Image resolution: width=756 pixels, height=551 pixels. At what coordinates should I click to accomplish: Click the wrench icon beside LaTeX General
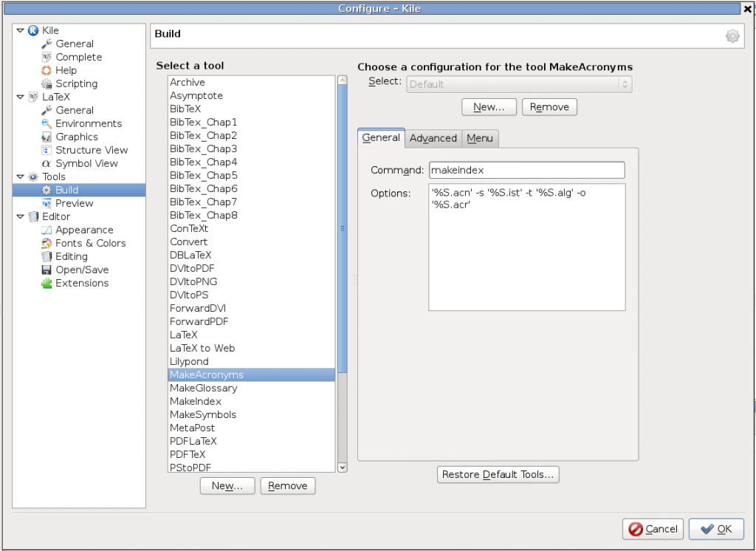coord(47,110)
